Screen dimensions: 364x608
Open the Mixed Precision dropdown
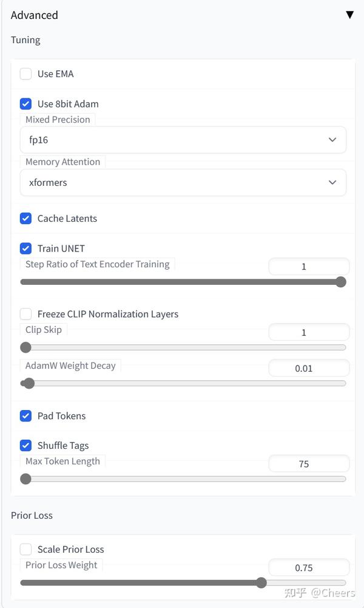click(x=183, y=140)
